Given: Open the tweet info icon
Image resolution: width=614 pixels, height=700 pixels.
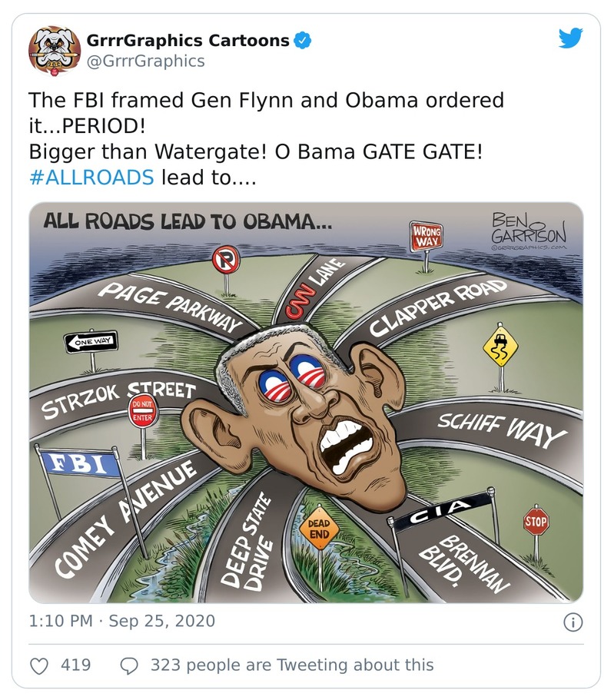Looking at the screenshot, I should (573, 622).
